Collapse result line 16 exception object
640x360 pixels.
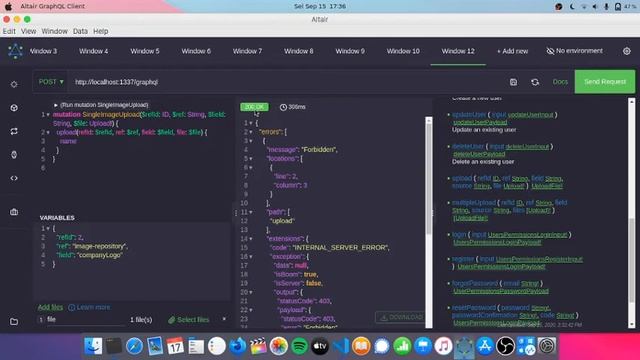251,257
